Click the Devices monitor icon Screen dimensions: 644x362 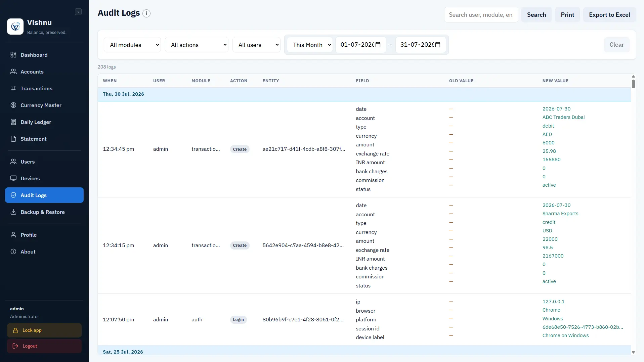coord(13,178)
